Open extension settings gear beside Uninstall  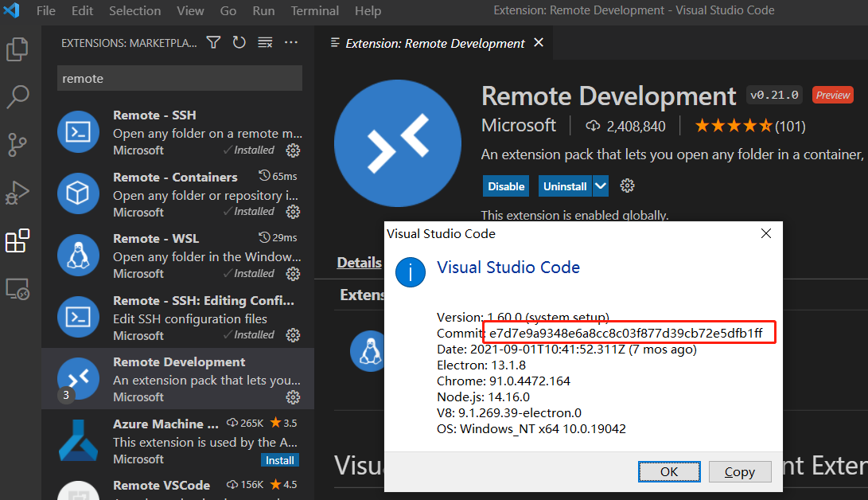pyautogui.click(x=627, y=186)
